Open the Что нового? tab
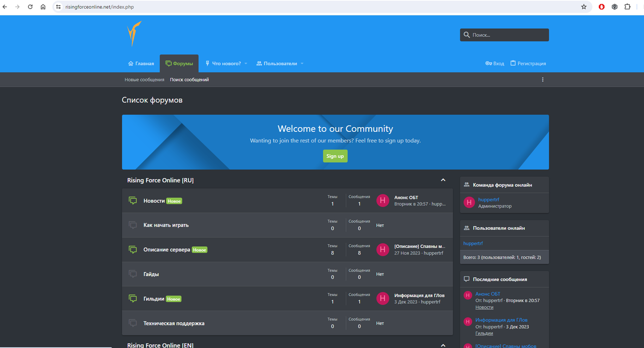Viewport: 644px width, 348px height. (x=223, y=63)
